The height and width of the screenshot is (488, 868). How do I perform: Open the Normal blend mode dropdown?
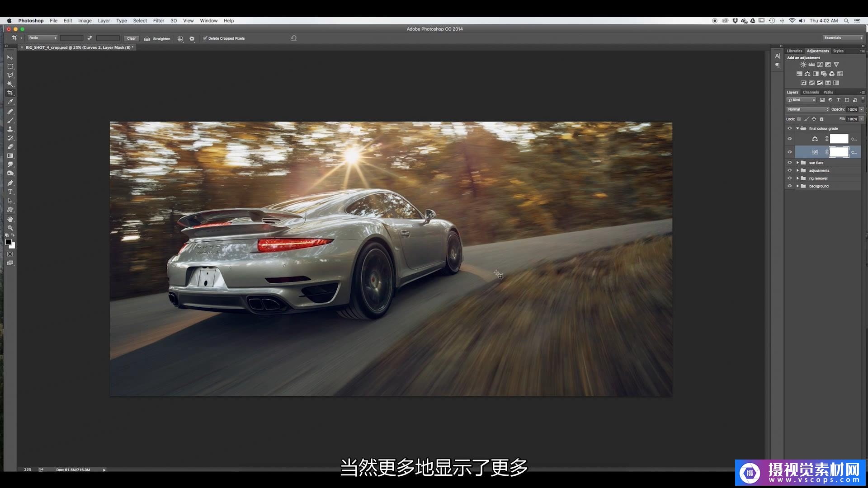point(807,109)
